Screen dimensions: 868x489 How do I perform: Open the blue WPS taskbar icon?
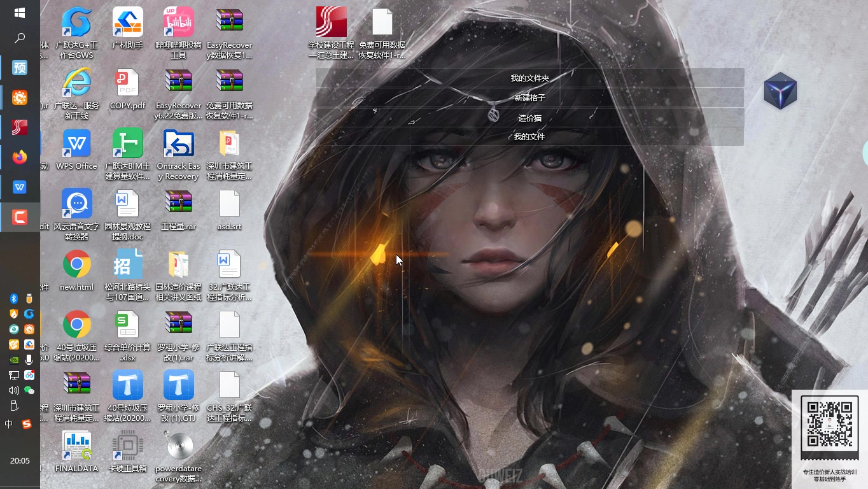coord(20,187)
